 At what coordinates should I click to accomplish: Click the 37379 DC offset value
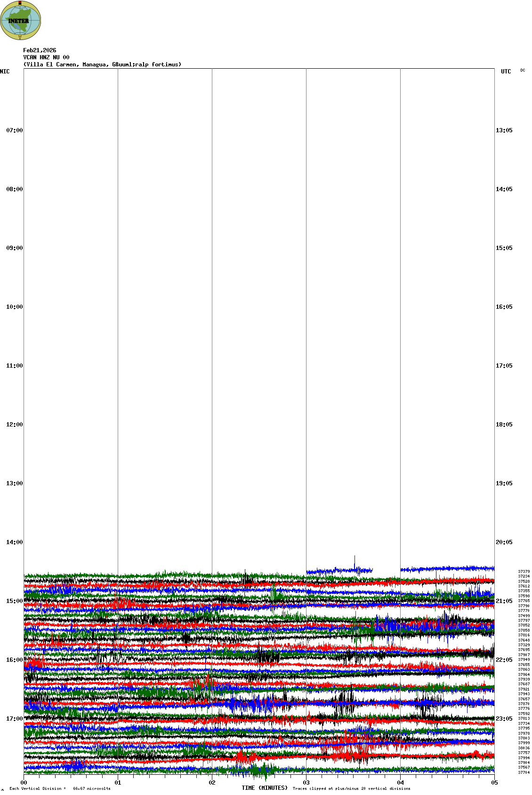coord(524,571)
